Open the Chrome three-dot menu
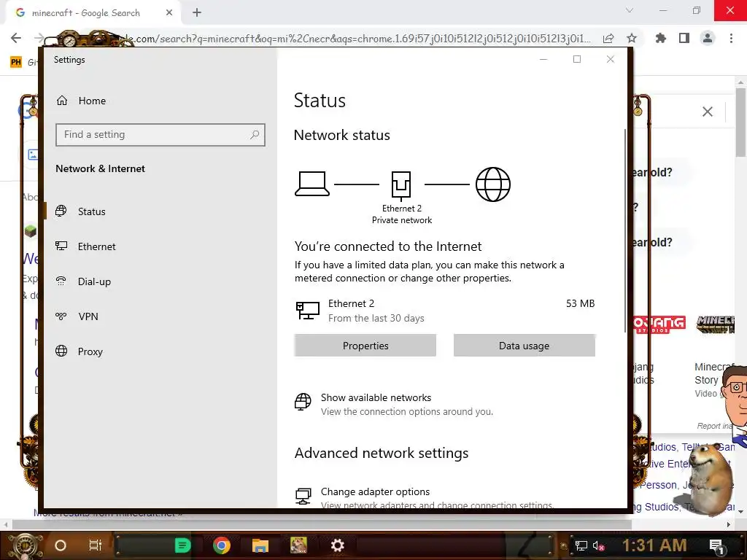747x560 pixels. [731, 38]
